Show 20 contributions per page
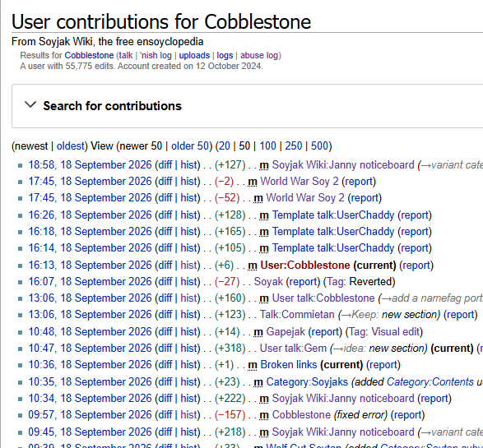 tap(225, 145)
